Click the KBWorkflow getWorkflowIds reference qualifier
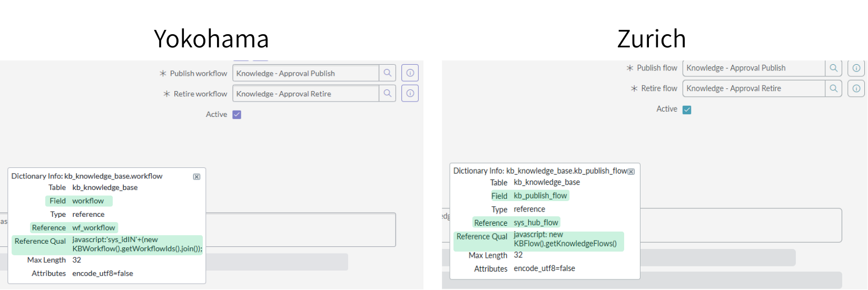Image resolution: width=868 pixels, height=290 pixels. click(137, 244)
